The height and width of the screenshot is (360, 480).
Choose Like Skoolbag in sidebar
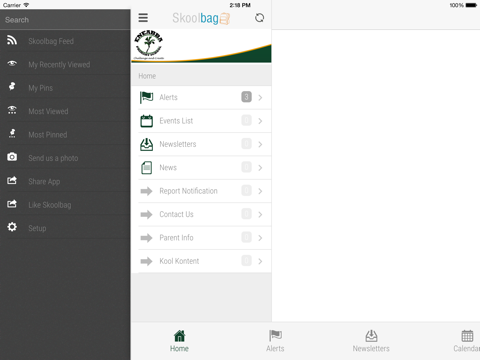(65, 205)
